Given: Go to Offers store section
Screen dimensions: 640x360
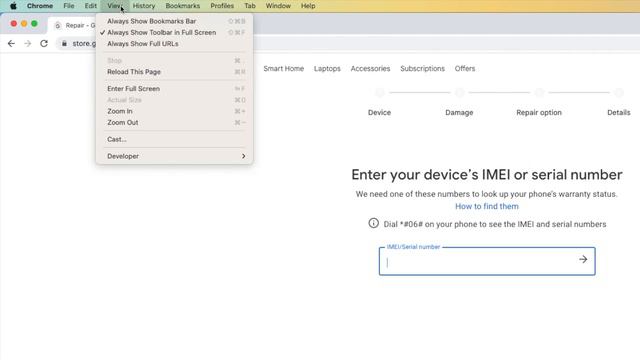Looking at the screenshot, I should tap(465, 69).
